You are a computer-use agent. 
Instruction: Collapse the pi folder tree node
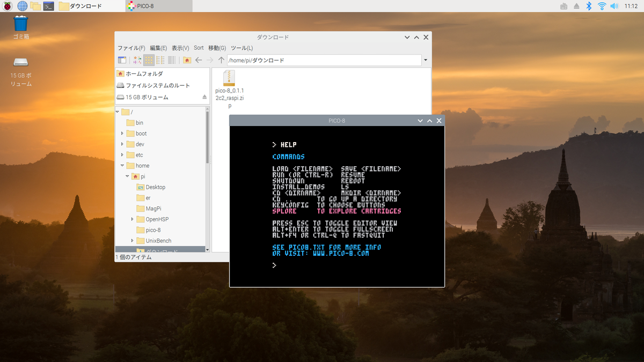pos(127,176)
